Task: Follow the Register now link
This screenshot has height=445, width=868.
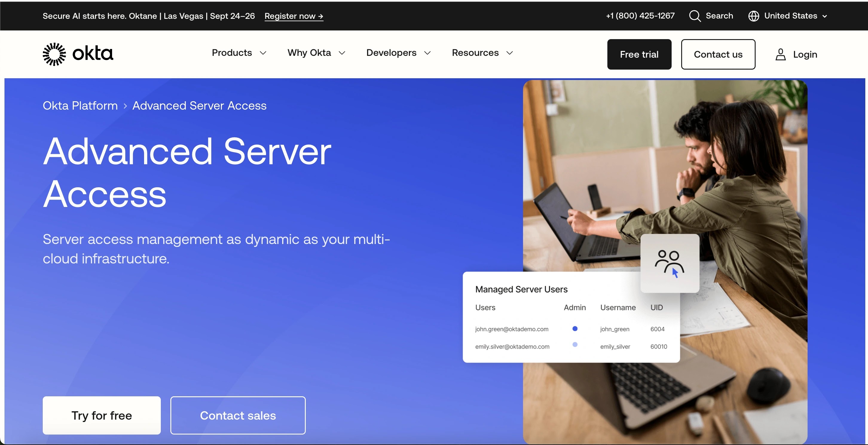Action: point(294,16)
